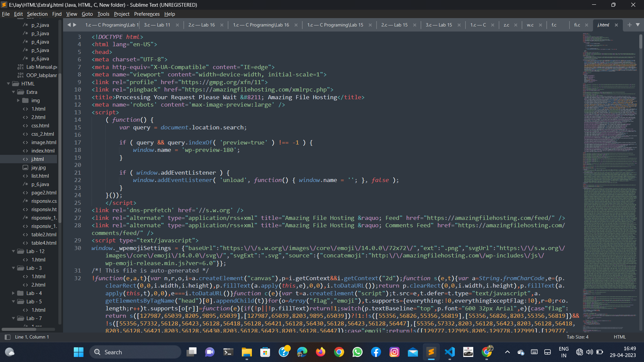Open index.html from the sidebar

pos(43,151)
